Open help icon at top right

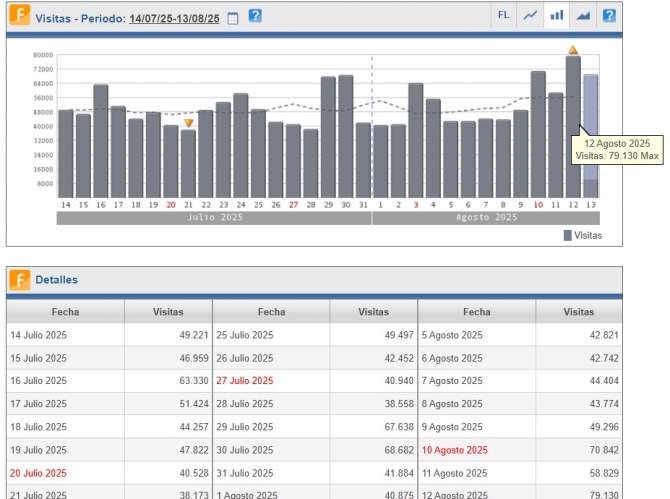[609, 16]
